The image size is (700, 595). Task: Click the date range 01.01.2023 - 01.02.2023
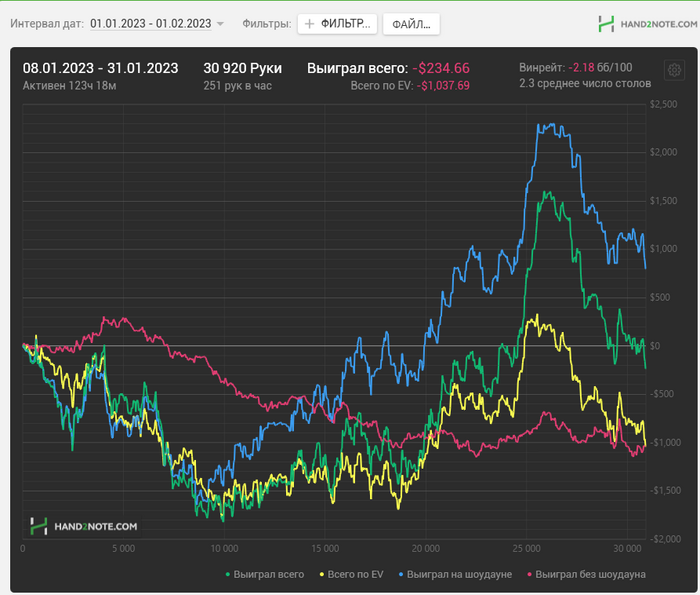[x=150, y=24]
